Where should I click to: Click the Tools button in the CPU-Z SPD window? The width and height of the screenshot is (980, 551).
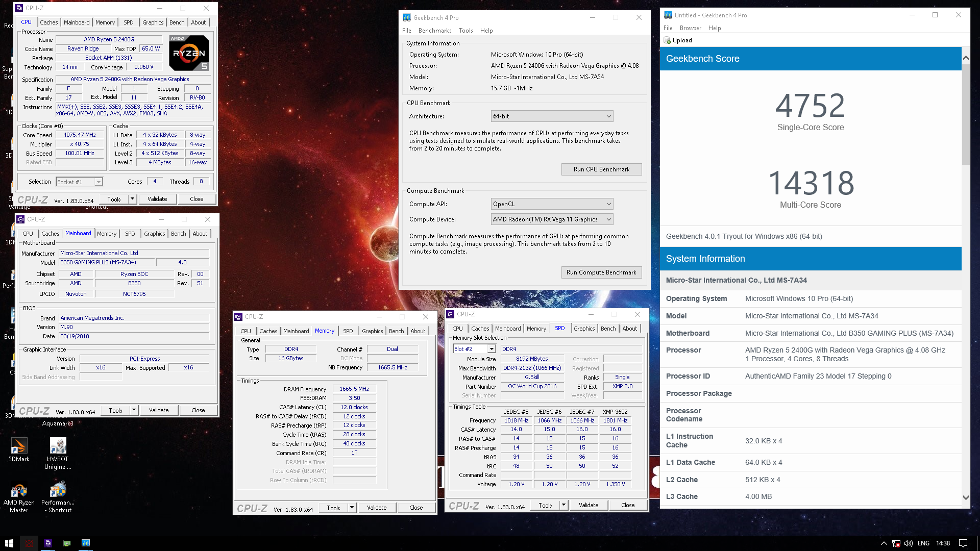click(x=545, y=505)
